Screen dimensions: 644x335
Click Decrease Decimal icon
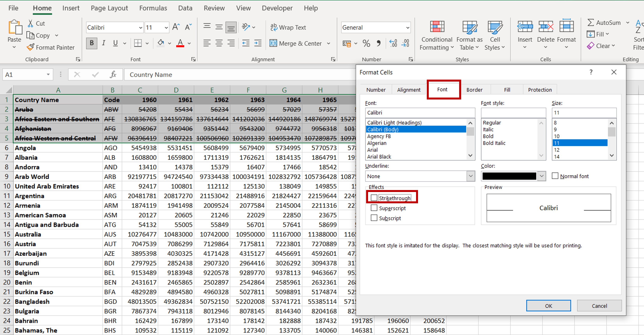pyautogui.click(x=405, y=44)
